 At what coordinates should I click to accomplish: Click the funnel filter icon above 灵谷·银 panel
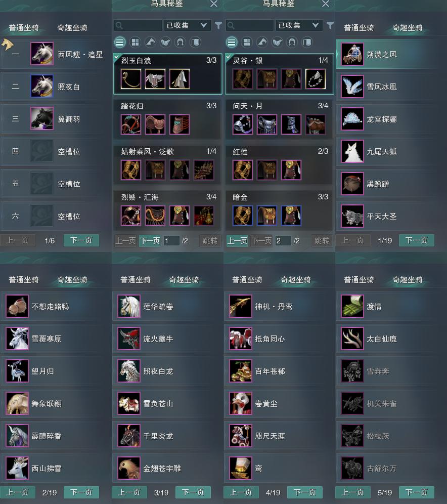coord(330,25)
